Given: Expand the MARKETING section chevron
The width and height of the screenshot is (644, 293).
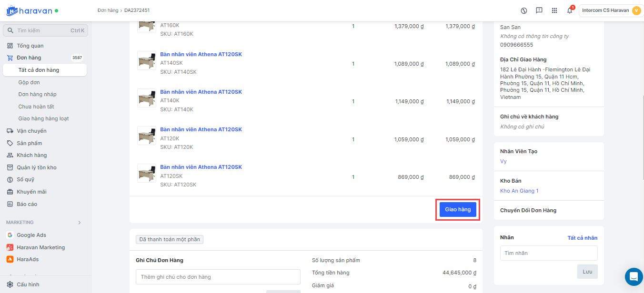Looking at the screenshot, I should point(80,223).
